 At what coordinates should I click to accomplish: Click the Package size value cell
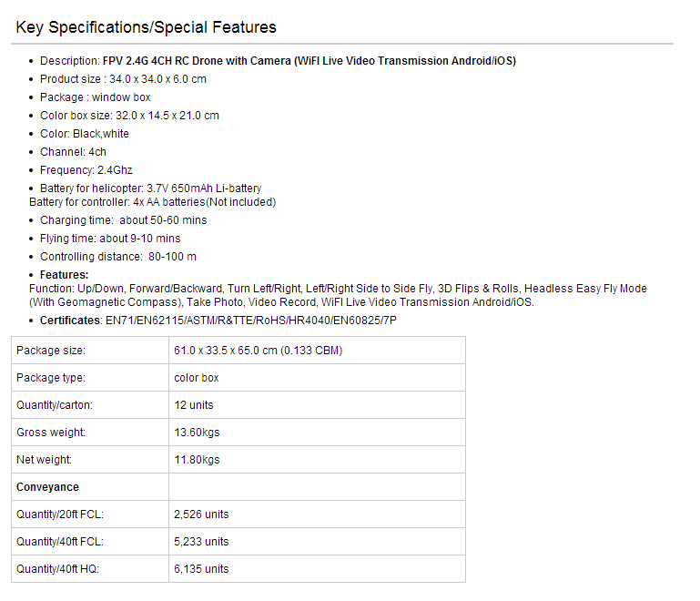click(x=317, y=351)
